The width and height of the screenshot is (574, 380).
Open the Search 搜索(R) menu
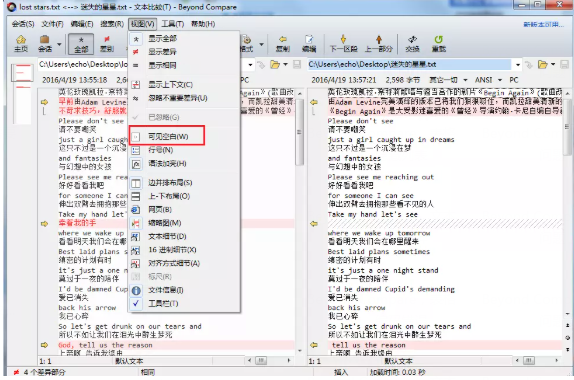pos(112,24)
